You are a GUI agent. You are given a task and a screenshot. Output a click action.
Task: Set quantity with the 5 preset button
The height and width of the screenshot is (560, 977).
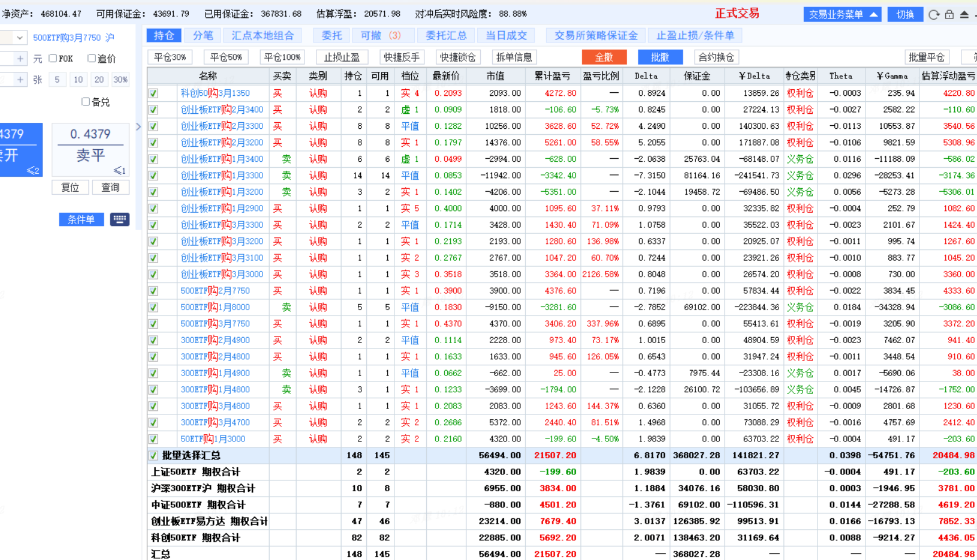point(57,80)
